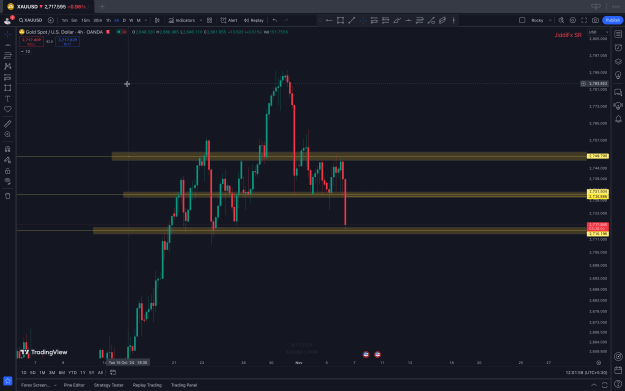Click the trash remove objects icon
Screen dimensions: 625x391
[8, 196]
